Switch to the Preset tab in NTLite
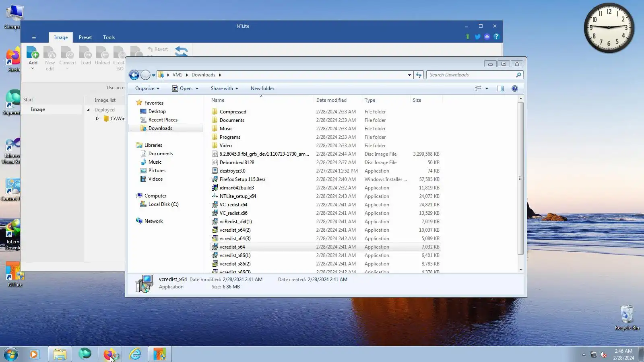This screenshot has height=362, width=644. pyautogui.click(x=85, y=37)
